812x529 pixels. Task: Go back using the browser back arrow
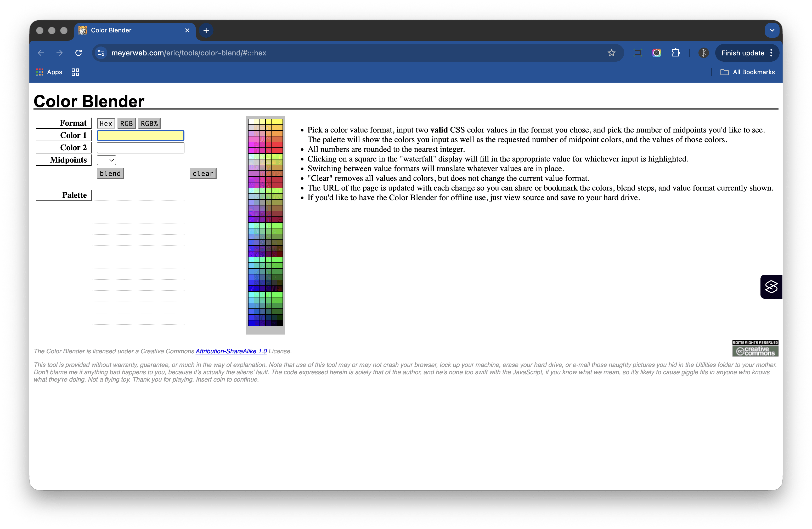tap(41, 53)
